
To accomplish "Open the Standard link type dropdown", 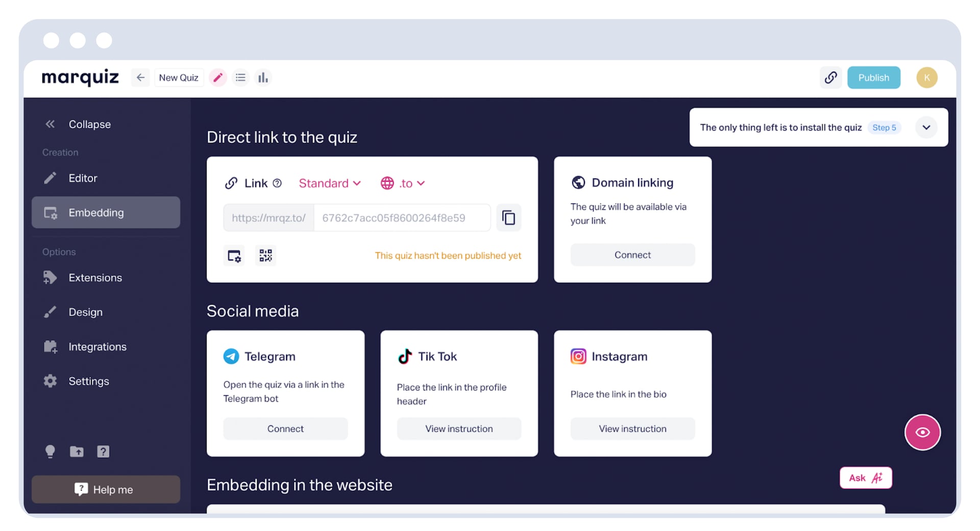I will tap(330, 183).
